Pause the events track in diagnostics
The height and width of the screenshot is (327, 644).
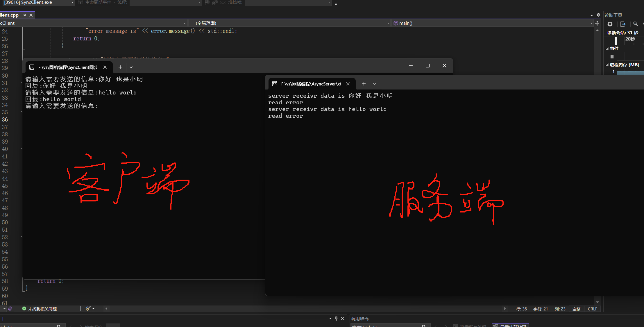[612, 57]
